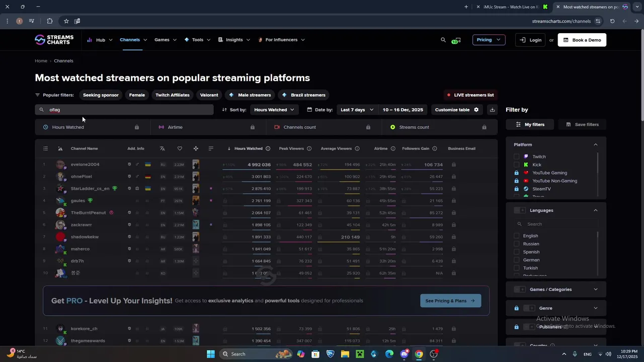Click the business email lock for evelone2004

pos(454,164)
